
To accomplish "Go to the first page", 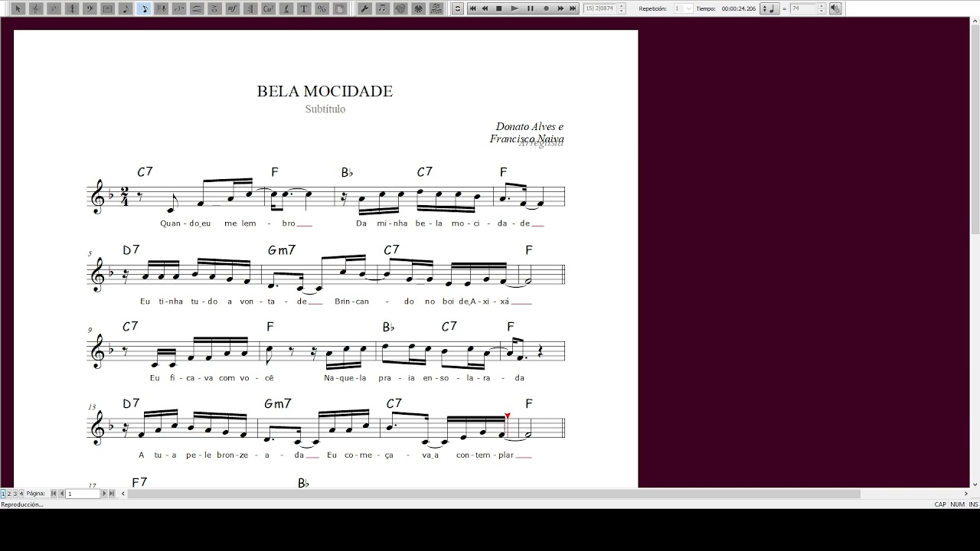I will 54,494.
